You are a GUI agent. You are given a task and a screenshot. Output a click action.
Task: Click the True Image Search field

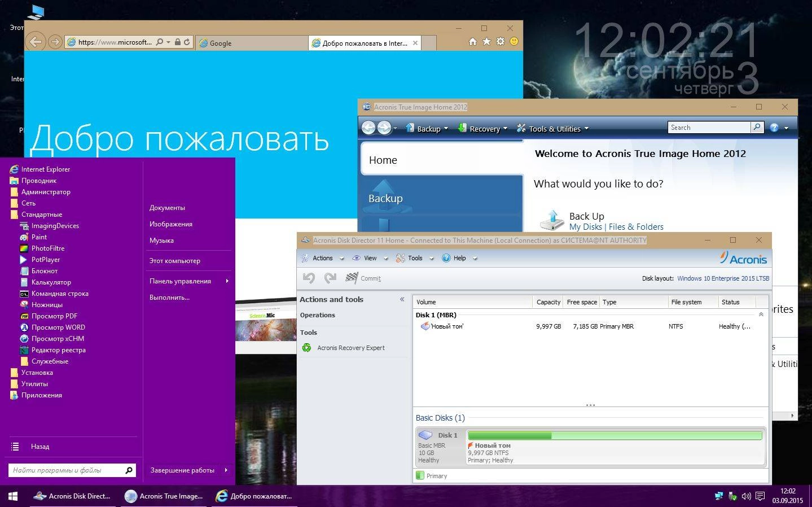click(x=709, y=128)
